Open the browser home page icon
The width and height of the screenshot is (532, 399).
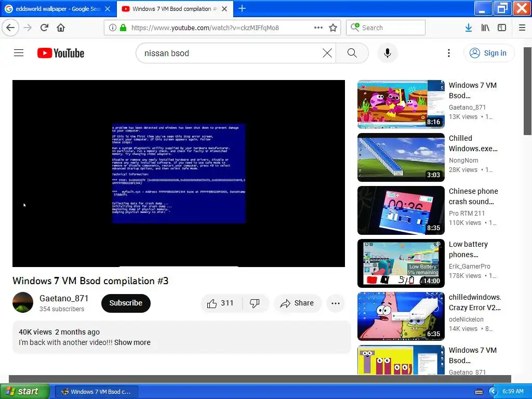tap(61, 28)
